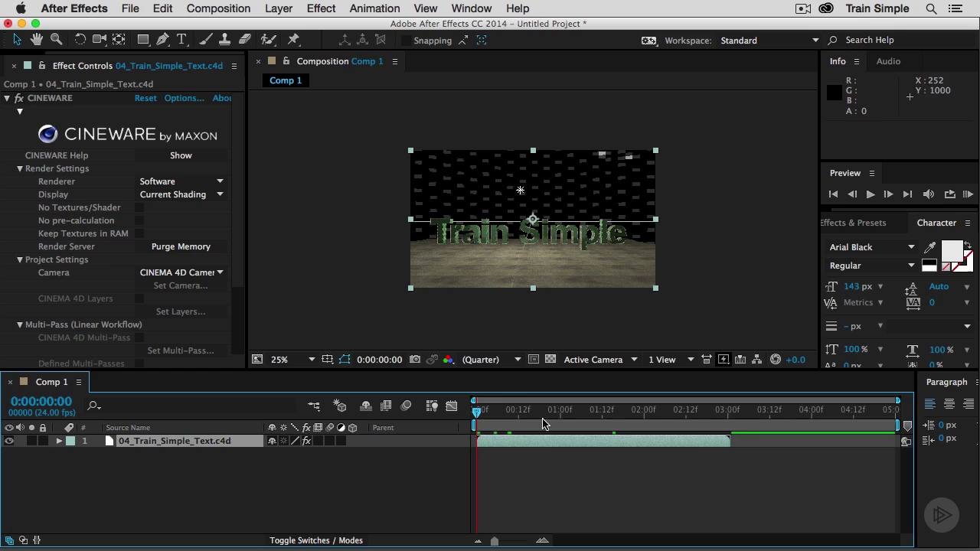Image resolution: width=980 pixels, height=551 pixels.
Task: Open the Comp Flowchart icon in viewer
Action: tap(757, 360)
